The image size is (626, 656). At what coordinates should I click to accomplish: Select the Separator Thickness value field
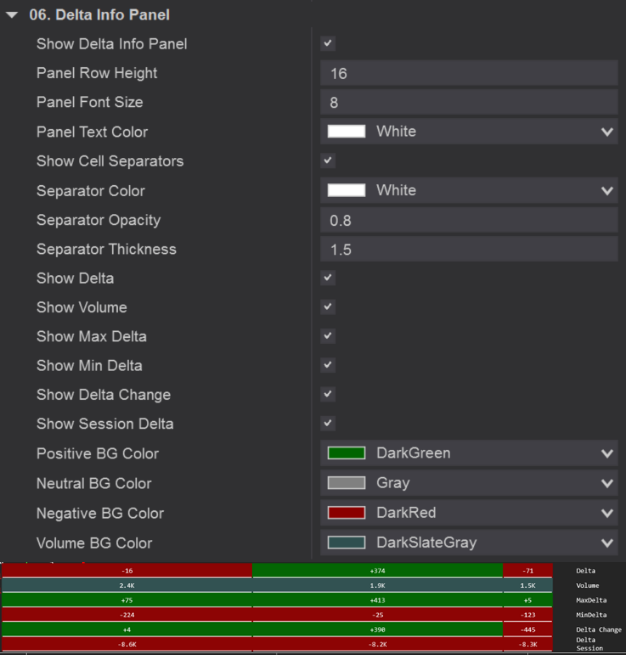[468, 250]
